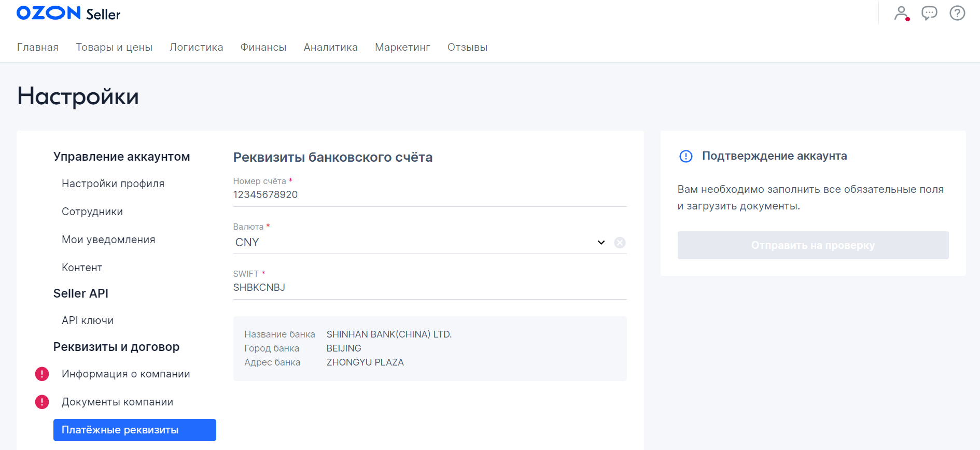The image size is (980, 450).
Task: Click SHINHAN BANK(CHINA) LTD. text
Action: coord(389,334)
